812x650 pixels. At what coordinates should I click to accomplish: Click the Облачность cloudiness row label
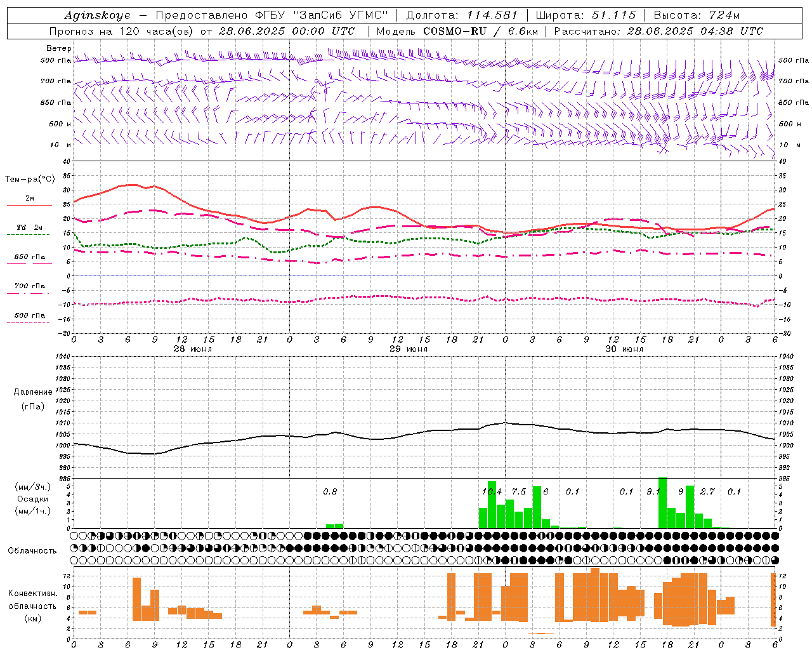click(32, 551)
